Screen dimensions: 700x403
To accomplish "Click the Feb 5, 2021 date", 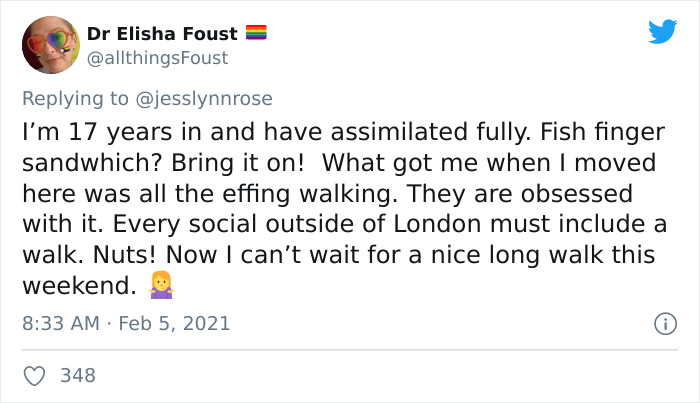I will click(173, 324).
